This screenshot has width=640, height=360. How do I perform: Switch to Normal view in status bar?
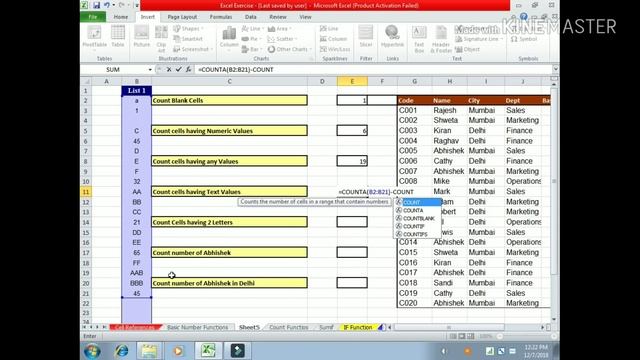click(453, 336)
